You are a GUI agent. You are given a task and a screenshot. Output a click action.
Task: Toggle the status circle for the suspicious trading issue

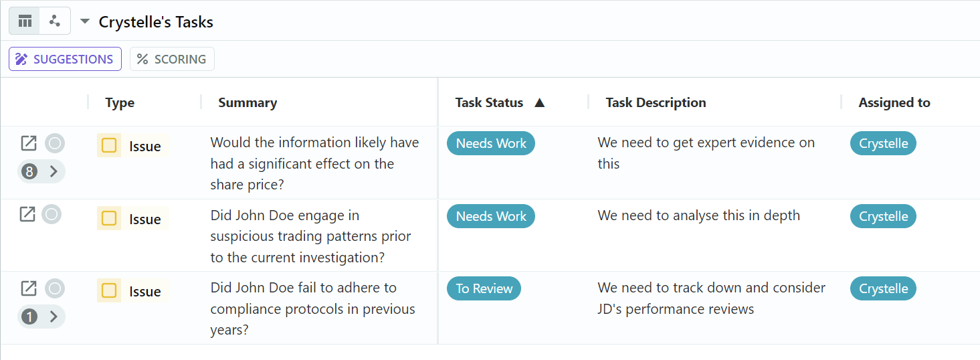pyautogui.click(x=52, y=214)
